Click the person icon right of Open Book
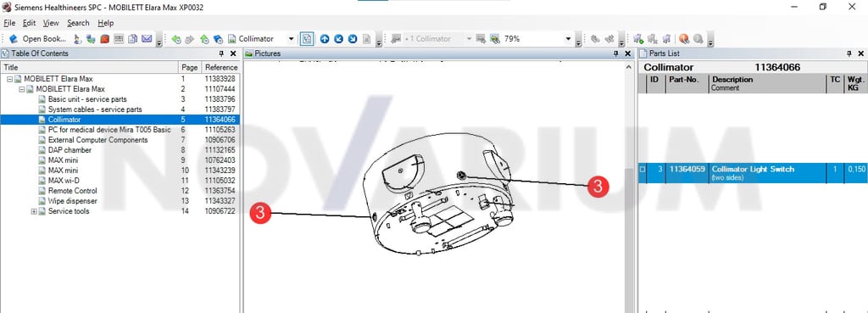 tap(77, 39)
